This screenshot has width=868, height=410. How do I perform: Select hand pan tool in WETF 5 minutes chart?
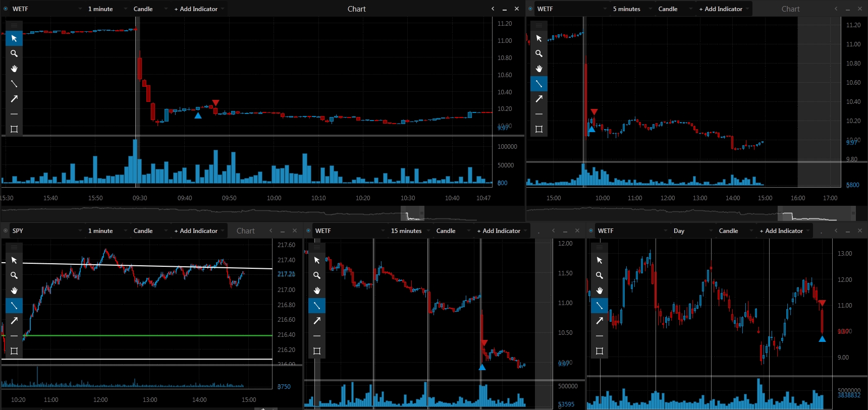point(539,69)
